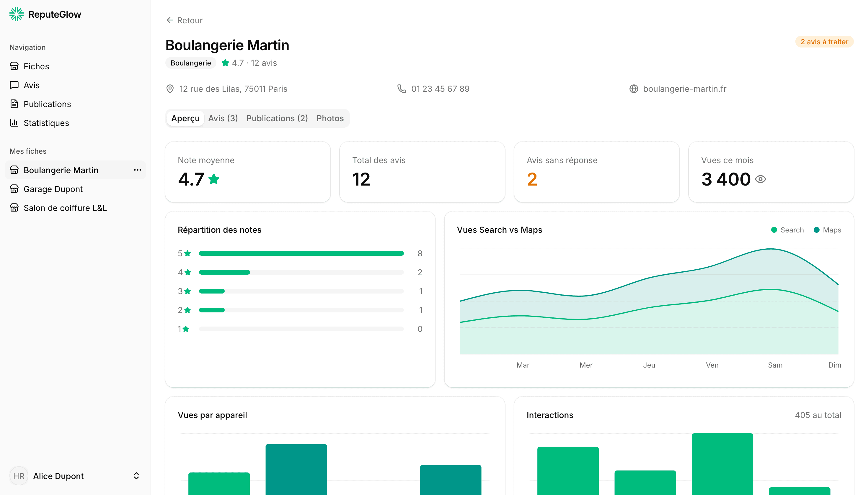Screen dimensions: 868x495
Task: Click the orange Avis sans réponse value 2
Action: tap(532, 179)
